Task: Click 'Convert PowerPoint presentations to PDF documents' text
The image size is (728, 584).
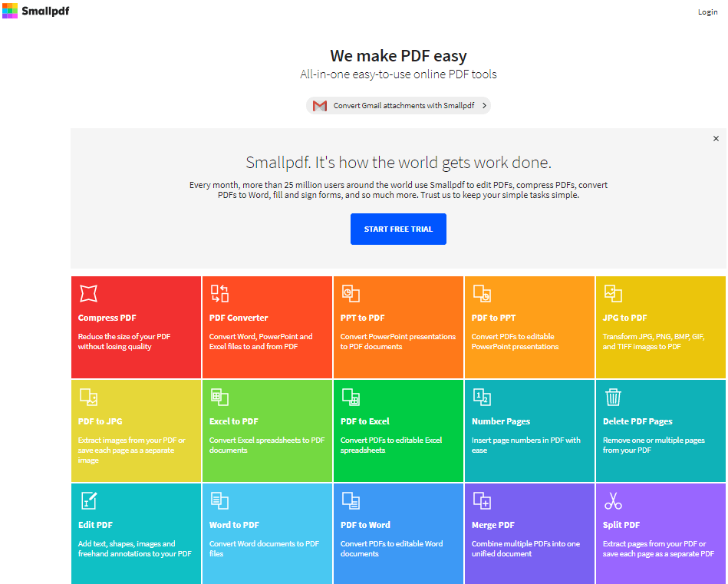Action: (x=398, y=341)
